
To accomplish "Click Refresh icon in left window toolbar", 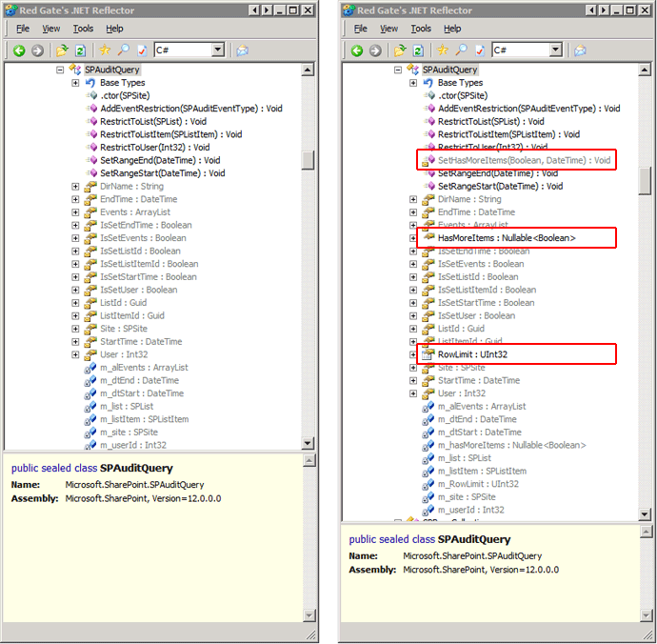I will (x=80, y=50).
